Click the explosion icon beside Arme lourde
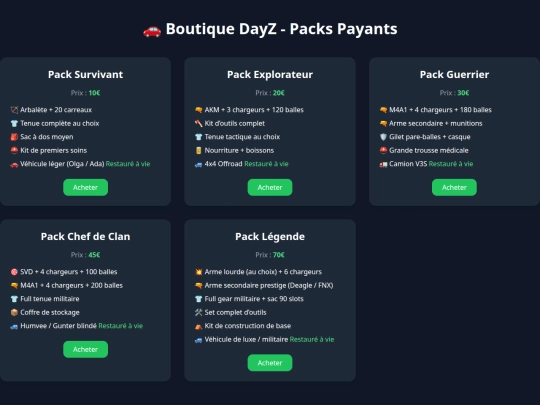 (x=199, y=272)
